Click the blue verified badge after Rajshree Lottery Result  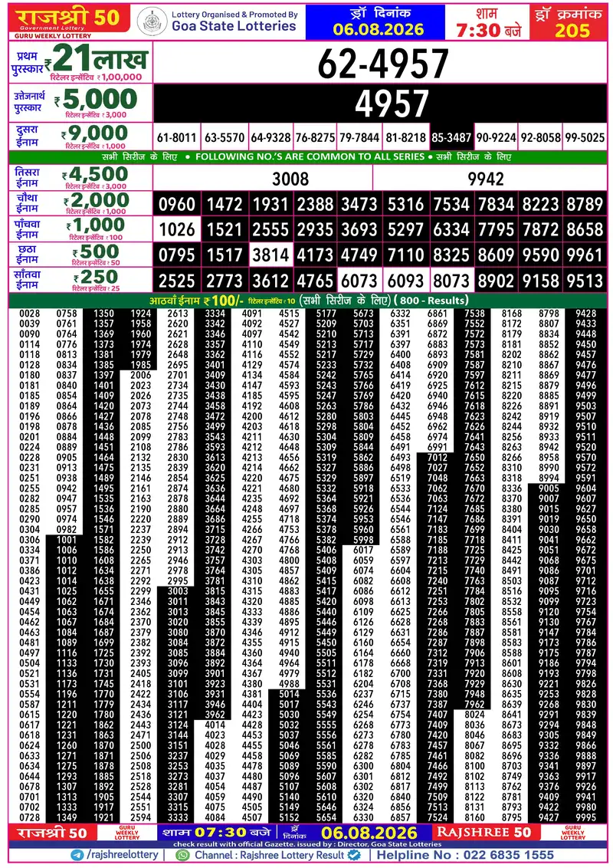click(354, 855)
